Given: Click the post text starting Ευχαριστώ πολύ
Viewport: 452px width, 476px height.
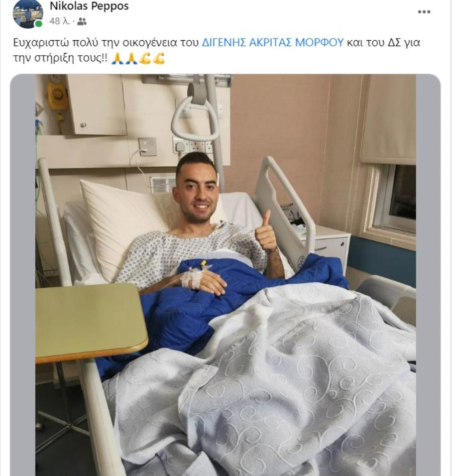Looking at the screenshot, I should (x=217, y=50).
